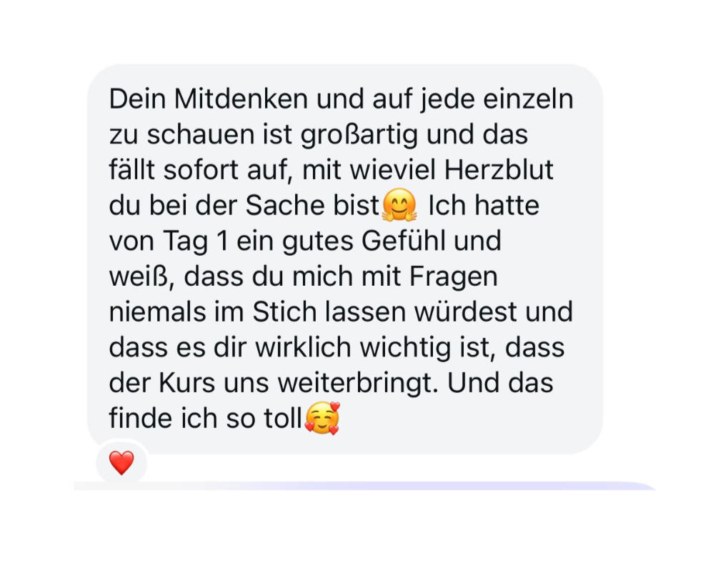Click the word 'wichtig' in the message
The width and height of the screenshot is (728, 583).
405,348
